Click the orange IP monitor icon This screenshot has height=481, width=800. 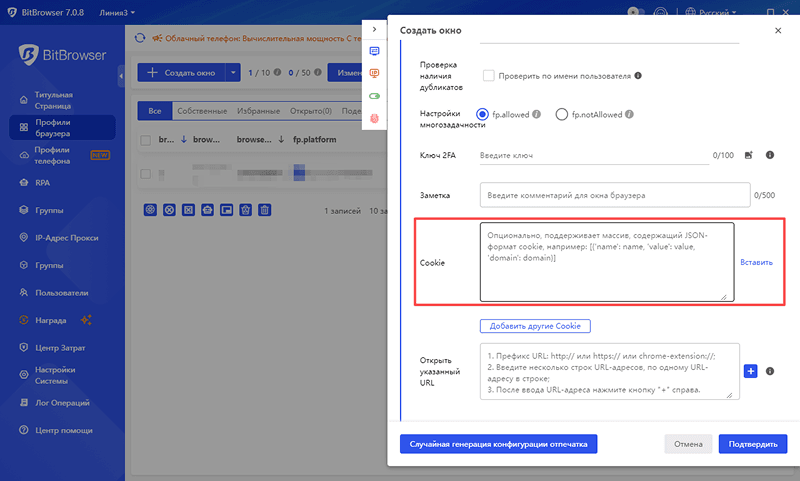pyautogui.click(x=375, y=73)
